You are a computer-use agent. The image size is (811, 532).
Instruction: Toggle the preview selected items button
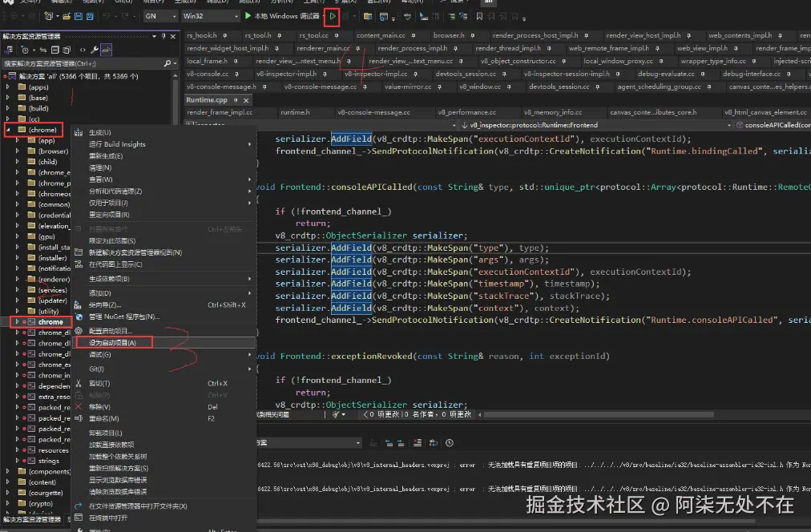[107, 50]
